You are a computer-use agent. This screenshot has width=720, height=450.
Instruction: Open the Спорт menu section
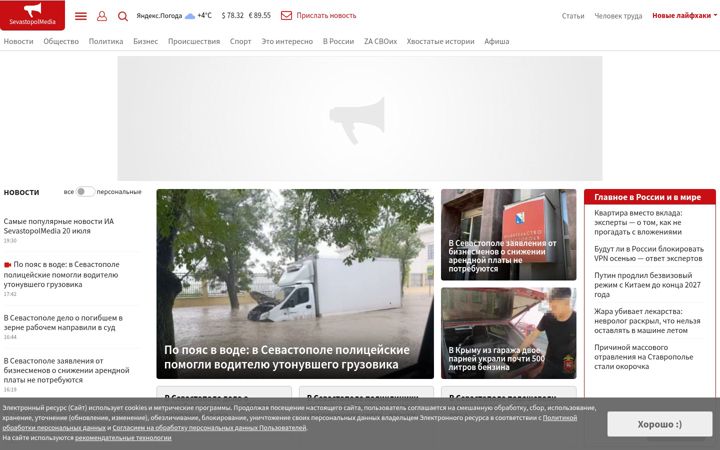[241, 41]
